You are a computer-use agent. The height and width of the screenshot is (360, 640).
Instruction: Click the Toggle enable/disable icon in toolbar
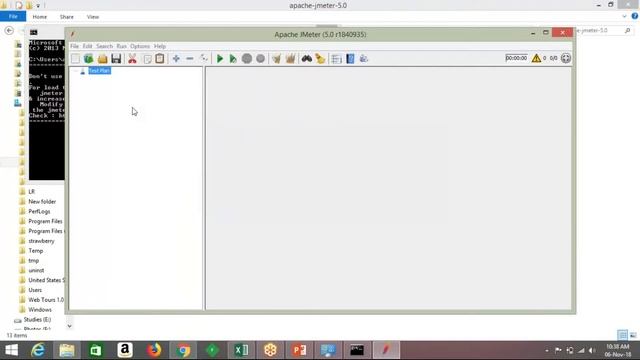click(x=204, y=58)
